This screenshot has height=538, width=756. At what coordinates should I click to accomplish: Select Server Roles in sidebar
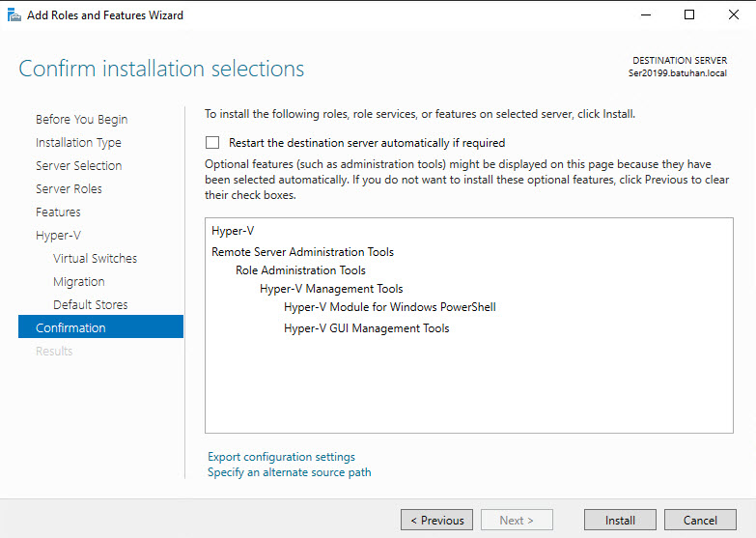(x=69, y=189)
